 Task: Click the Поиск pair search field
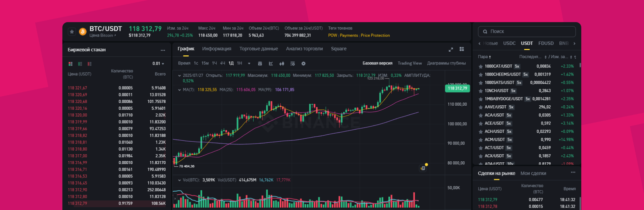[x=527, y=32]
